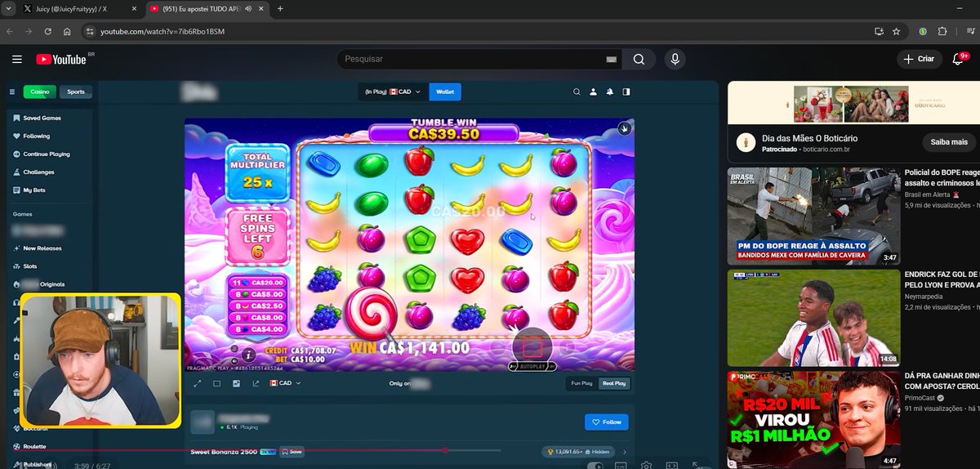Click the browser address bar URL

(162, 31)
